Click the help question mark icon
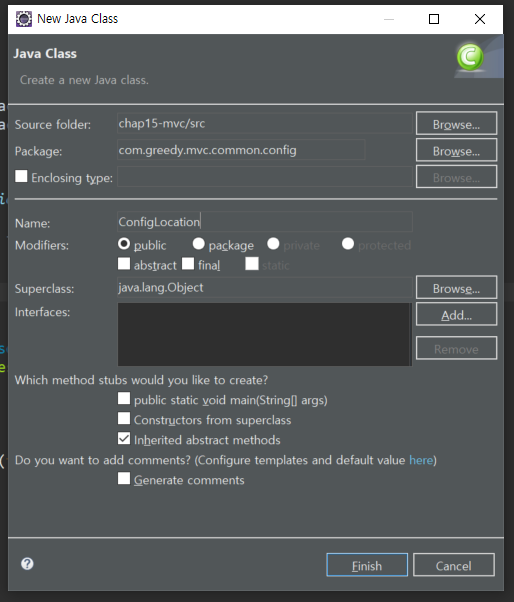 pyautogui.click(x=27, y=564)
